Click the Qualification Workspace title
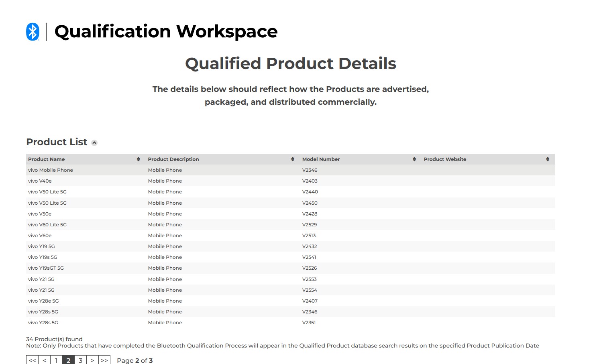The width and height of the screenshot is (591, 364). point(166,32)
